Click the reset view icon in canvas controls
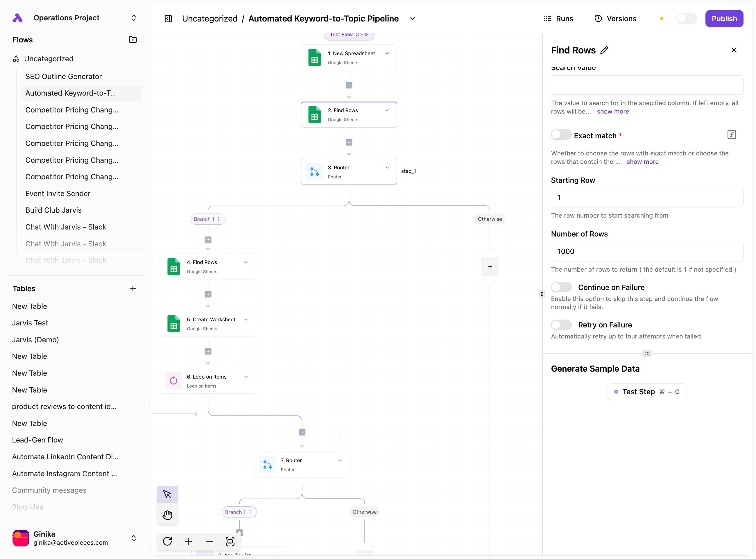This screenshot has height=559, width=756. 167,541
